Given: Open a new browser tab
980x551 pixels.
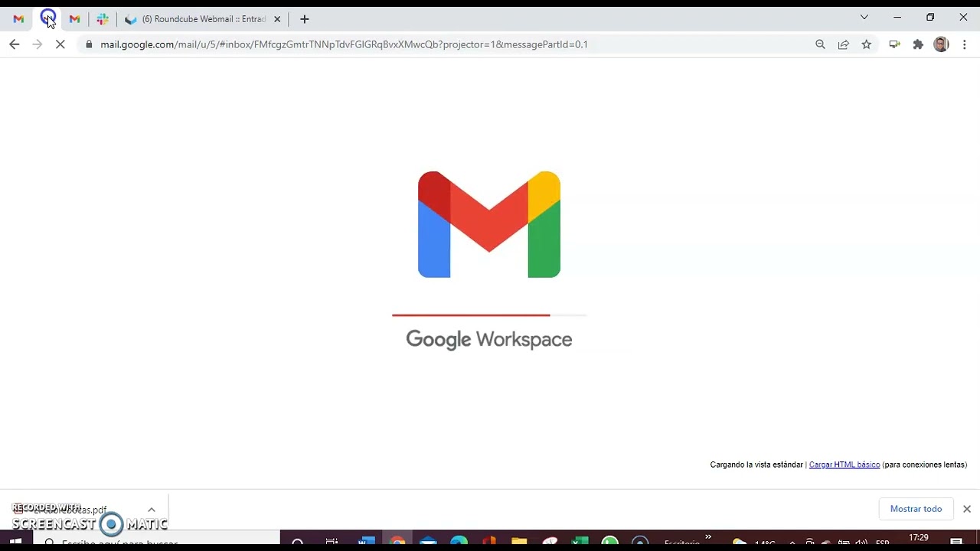Looking at the screenshot, I should tap(305, 19).
